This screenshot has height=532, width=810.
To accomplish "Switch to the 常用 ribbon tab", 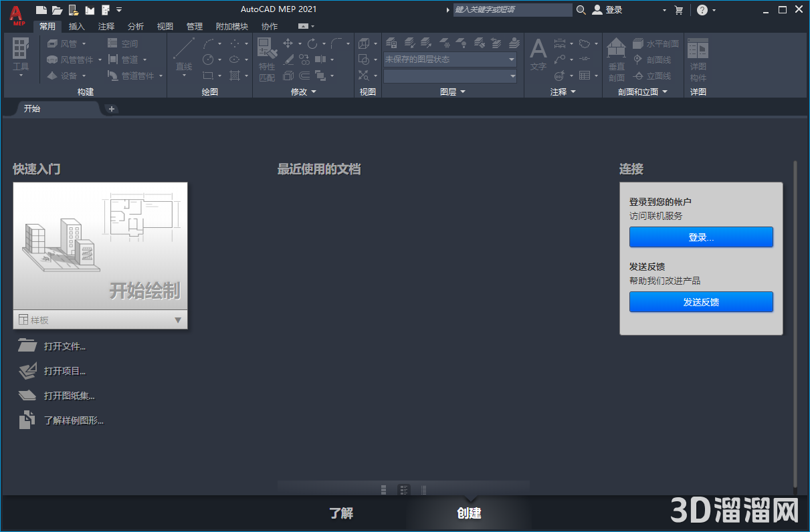I will [x=47, y=27].
